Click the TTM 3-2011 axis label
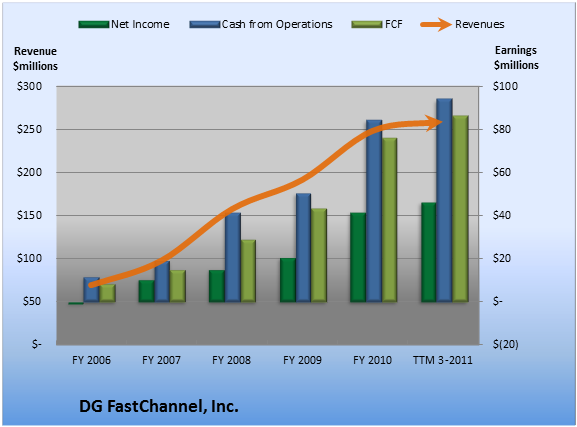The height and width of the screenshot is (427, 577). 443,360
